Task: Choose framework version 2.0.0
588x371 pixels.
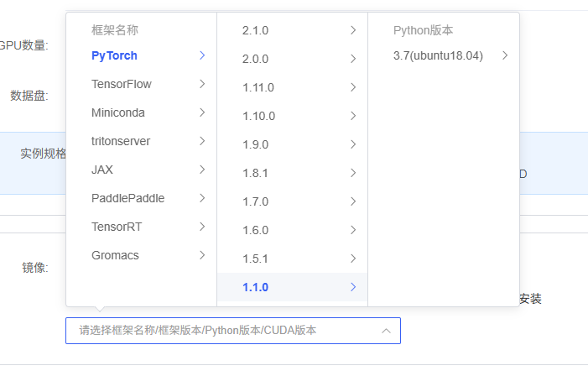Action: tap(292, 59)
